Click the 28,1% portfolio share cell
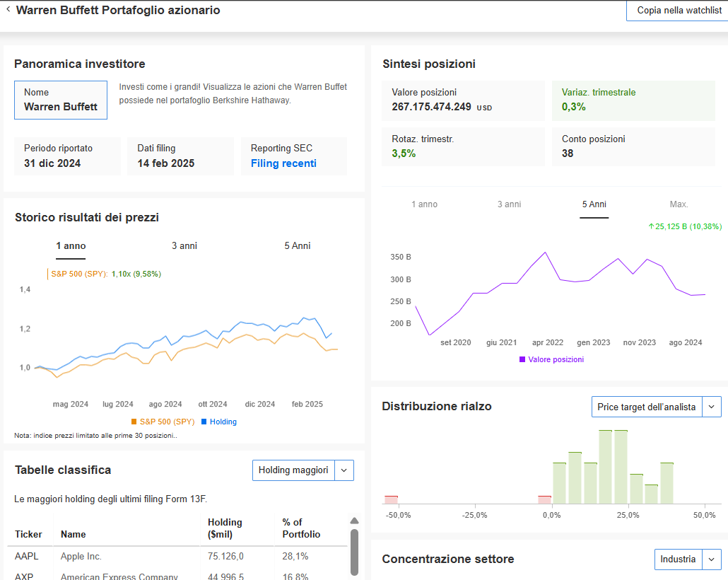 (x=295, y=556)
